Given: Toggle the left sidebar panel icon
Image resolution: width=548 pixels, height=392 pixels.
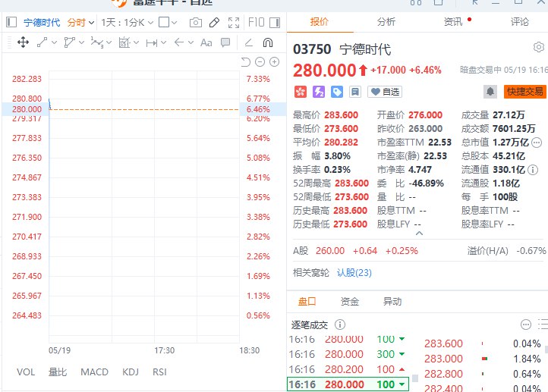Looking at the screenshot, I should [11, 22].
